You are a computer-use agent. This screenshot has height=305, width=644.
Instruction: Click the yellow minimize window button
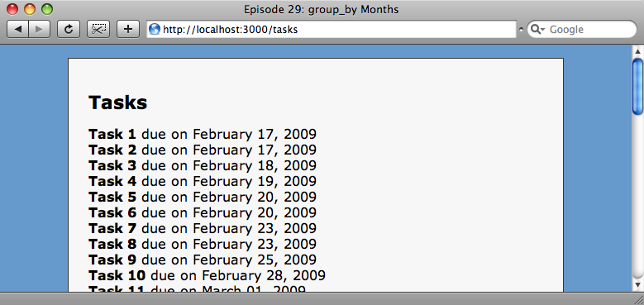tap(30, 9)
